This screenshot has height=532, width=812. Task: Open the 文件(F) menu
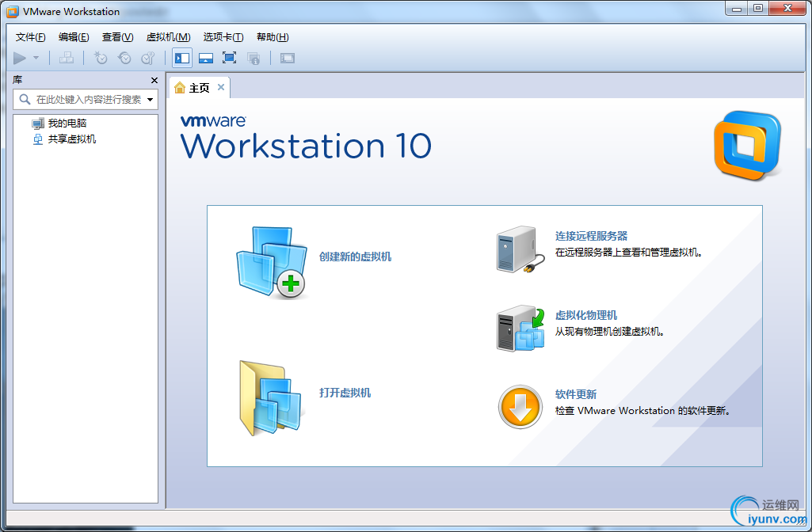tap(31, 36)
